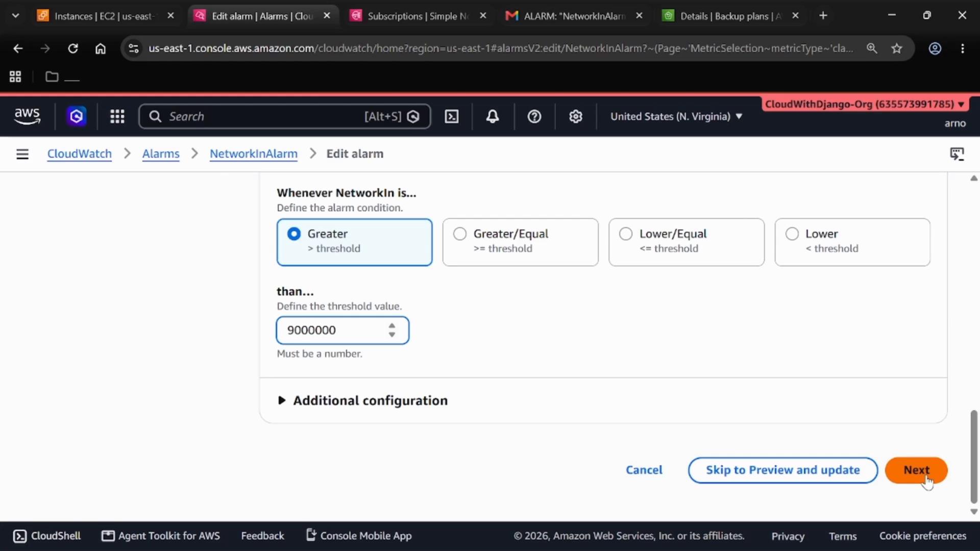Increase the threshold value with up arrow
Screen dimensions: 980x551
(391, 325)
